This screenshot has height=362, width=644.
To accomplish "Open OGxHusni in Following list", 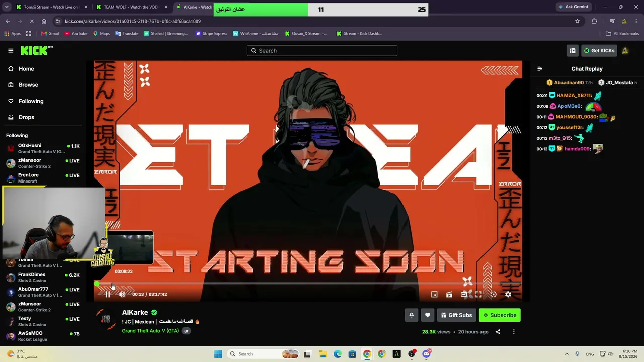I will click(x=43, y=148).
